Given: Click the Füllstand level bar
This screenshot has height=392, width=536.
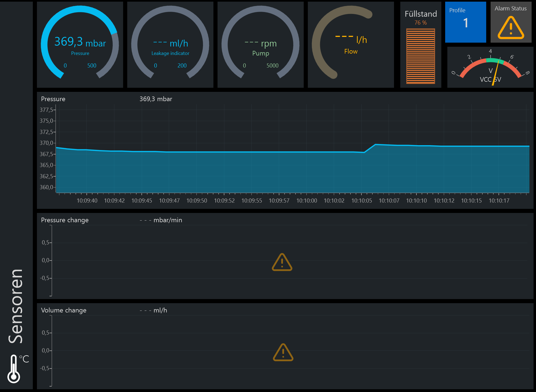Looking at the screenshot, I should click(421, 56).
